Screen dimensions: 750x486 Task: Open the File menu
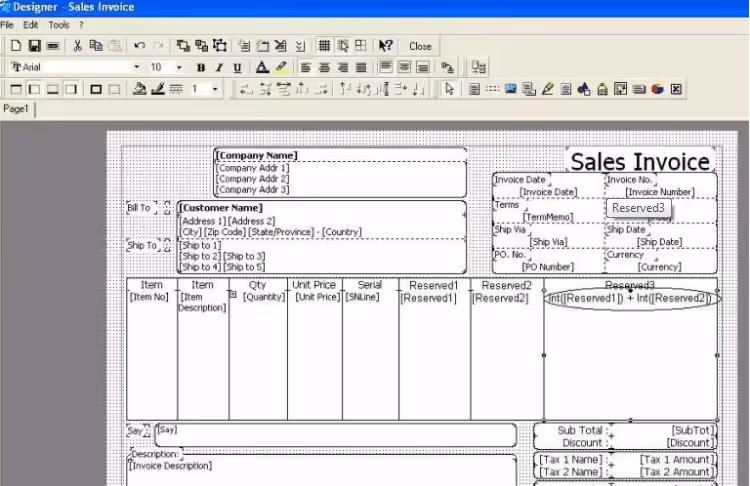click(x=7, y=25)
